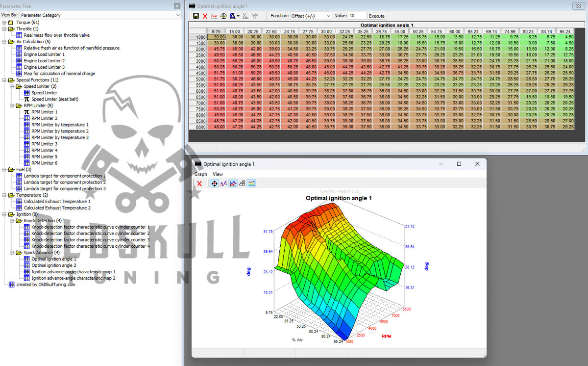Image resolution: width=588 pixels, height=366 pixels.
Task: Collapse the Fuel (3) folder
Action: pyautogui.click(x=4, y=169)
